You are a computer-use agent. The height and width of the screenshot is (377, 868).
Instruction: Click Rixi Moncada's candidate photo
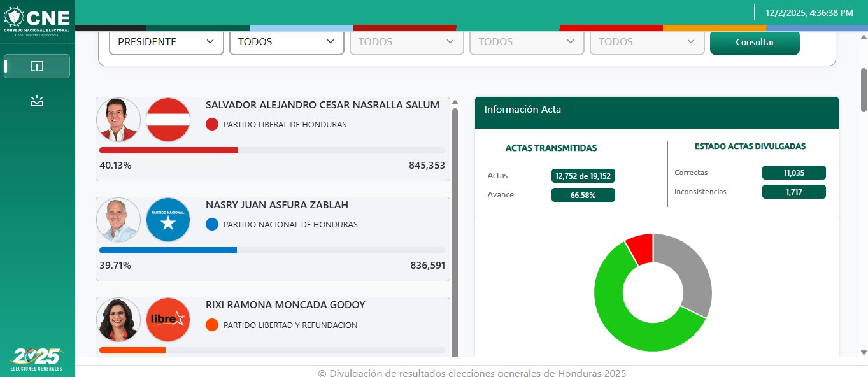coord(118,320)
